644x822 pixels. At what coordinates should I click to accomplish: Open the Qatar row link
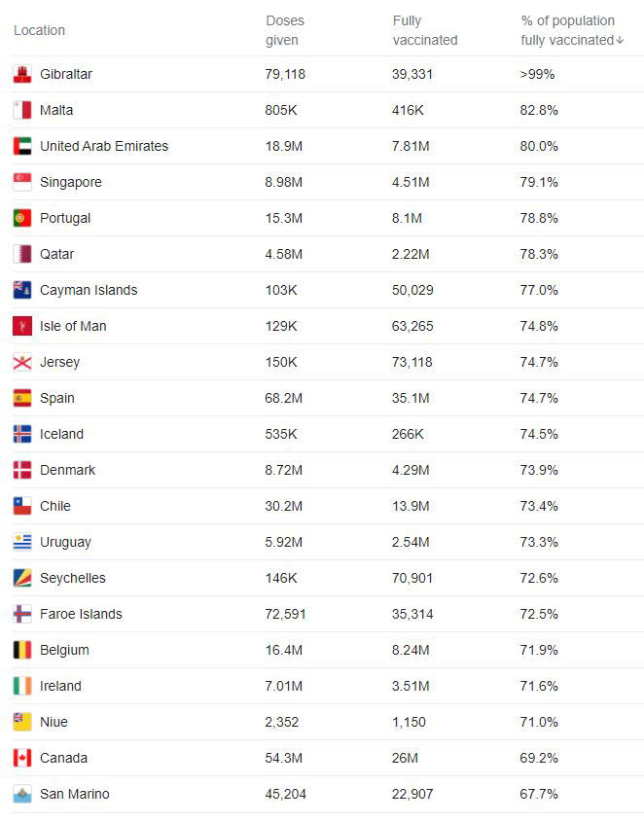point(56,254)
